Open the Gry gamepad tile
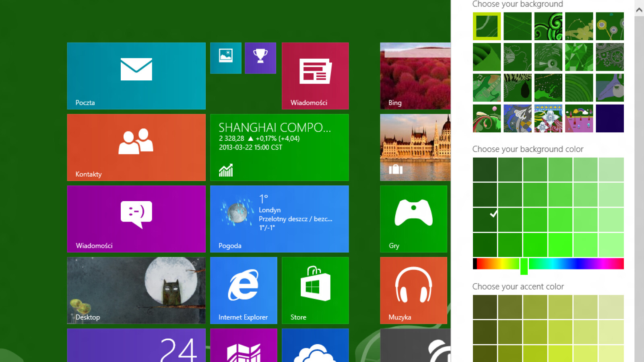 413,219
